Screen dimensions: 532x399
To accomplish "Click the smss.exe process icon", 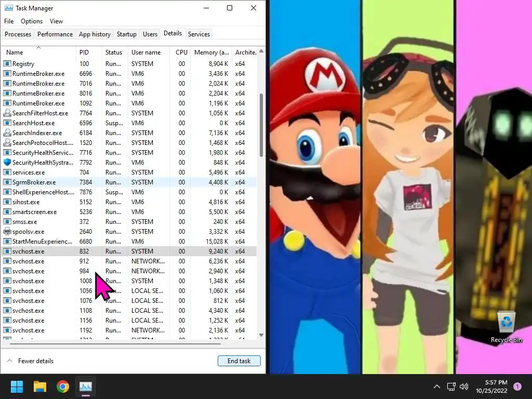I will click(x=7, y=221).
